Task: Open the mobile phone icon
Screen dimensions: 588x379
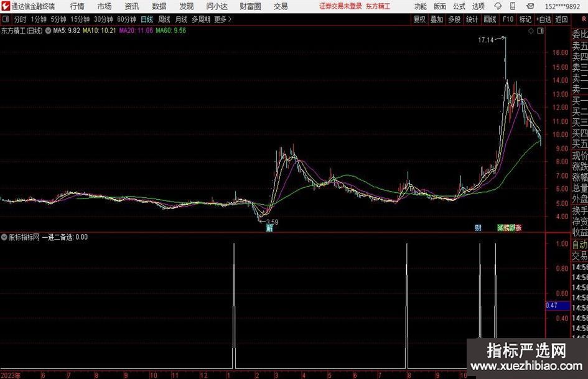Action: pyautogui.click(x=513, y=6)
